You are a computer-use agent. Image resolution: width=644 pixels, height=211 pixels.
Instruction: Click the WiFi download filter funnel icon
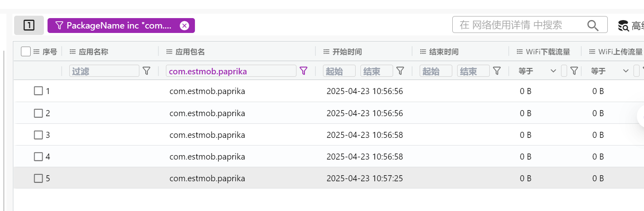point(574,71)
